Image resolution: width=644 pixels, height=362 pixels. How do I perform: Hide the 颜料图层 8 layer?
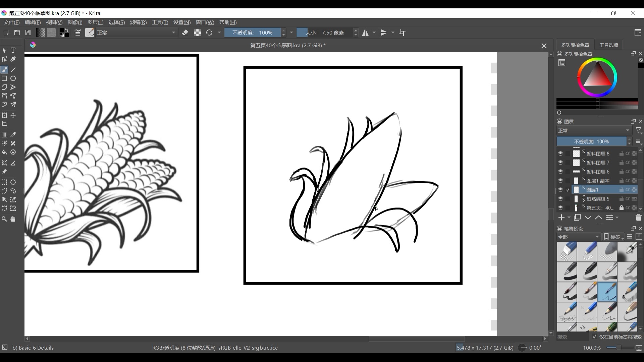pos(560,154)
